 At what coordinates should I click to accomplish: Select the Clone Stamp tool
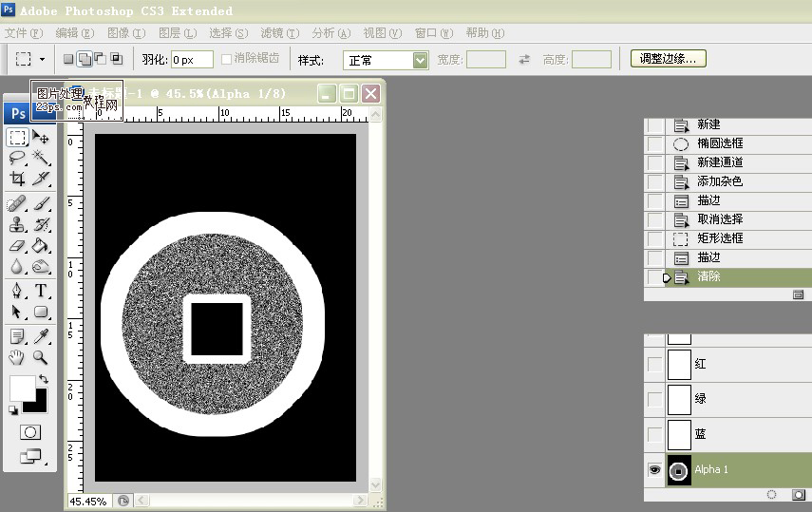(x=17, y=224)
